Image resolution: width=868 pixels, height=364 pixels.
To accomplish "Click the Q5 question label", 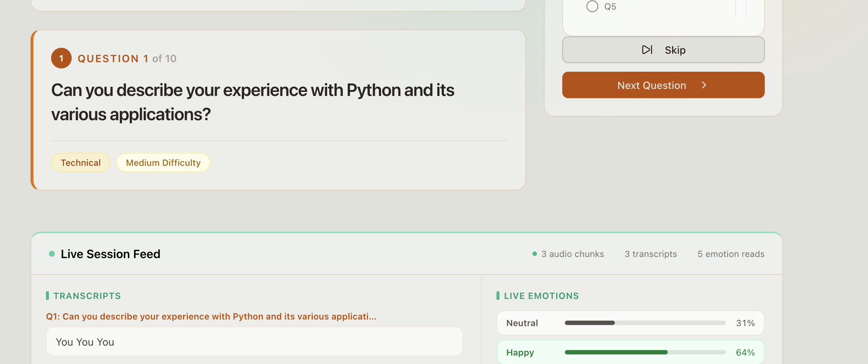I will [x=610, y=7].
